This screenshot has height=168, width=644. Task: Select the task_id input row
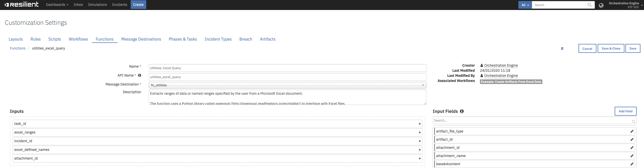pos(217,124)
